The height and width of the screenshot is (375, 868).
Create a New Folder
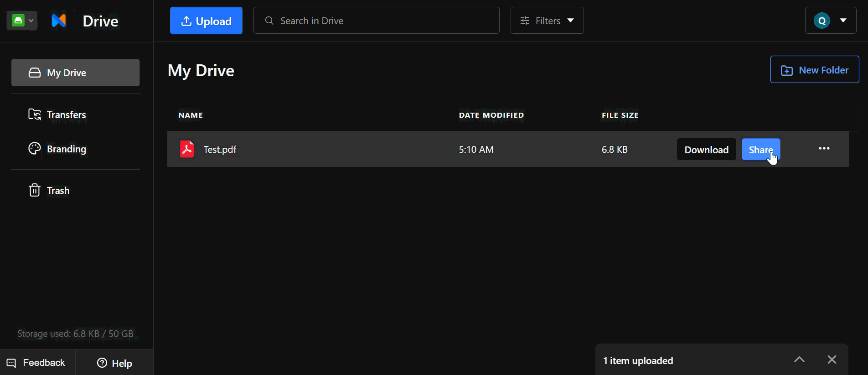point(815,70)
